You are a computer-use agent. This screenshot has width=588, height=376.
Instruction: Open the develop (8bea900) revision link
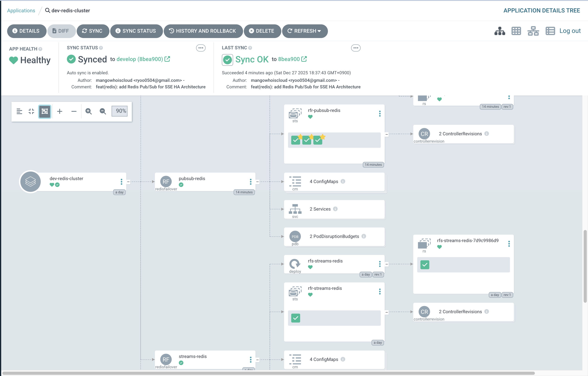coord(140,59)
